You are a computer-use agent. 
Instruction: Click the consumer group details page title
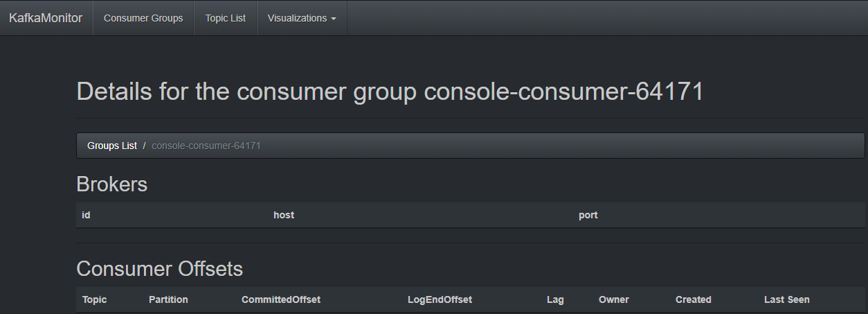point(390,91)
